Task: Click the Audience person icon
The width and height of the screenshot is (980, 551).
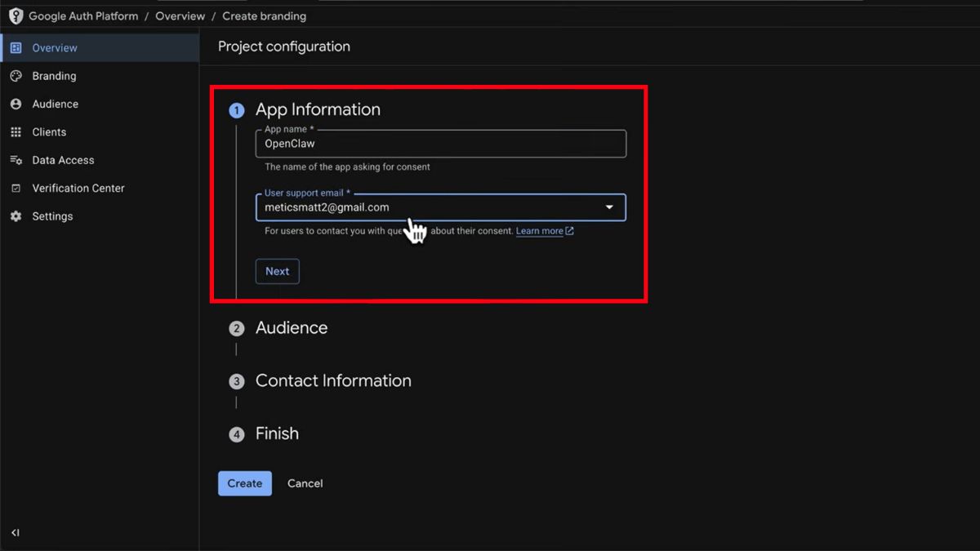Action: pyautogui.click(x=16, y=104)
